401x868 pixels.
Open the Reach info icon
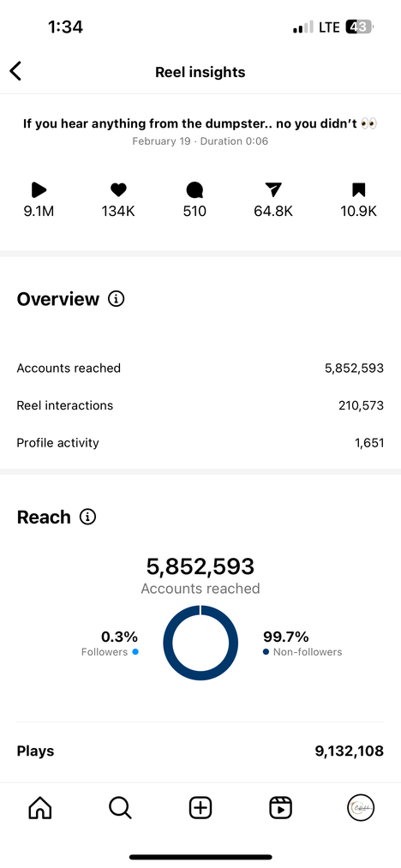point(87,517)
